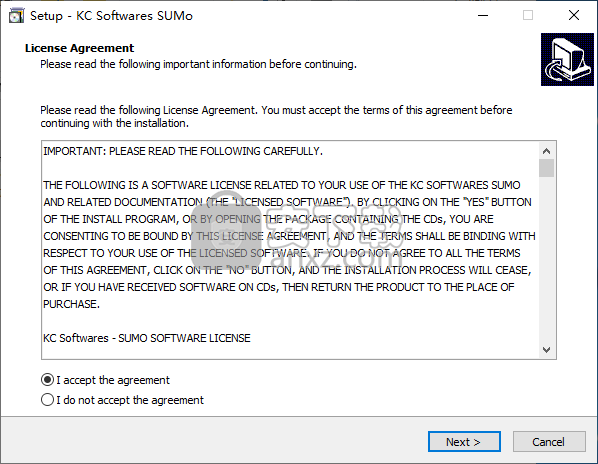Click the 'Setup - KC Softwares SUMo' title text
This screenshot has width=598, height=464.
pos(111,16)
